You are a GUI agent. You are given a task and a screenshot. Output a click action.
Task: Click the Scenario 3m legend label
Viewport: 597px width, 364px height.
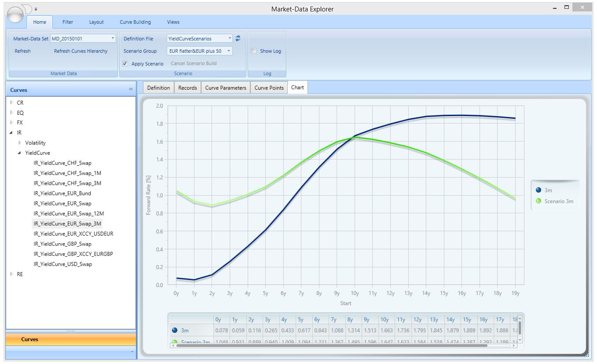(x=559, y=201)
